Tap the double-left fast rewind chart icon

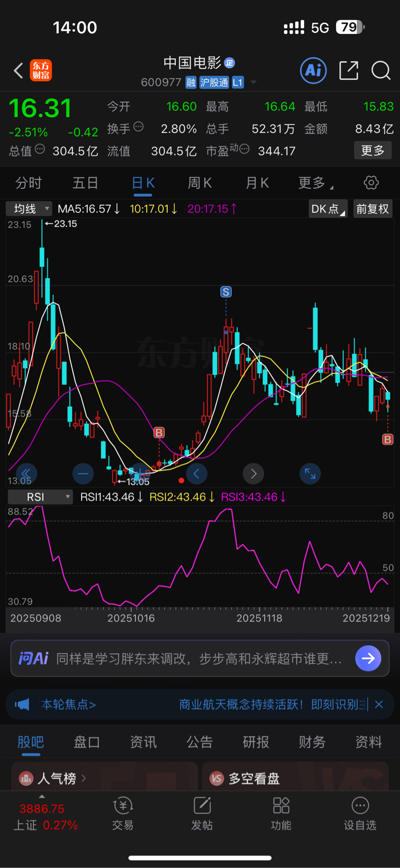(26, 473)
